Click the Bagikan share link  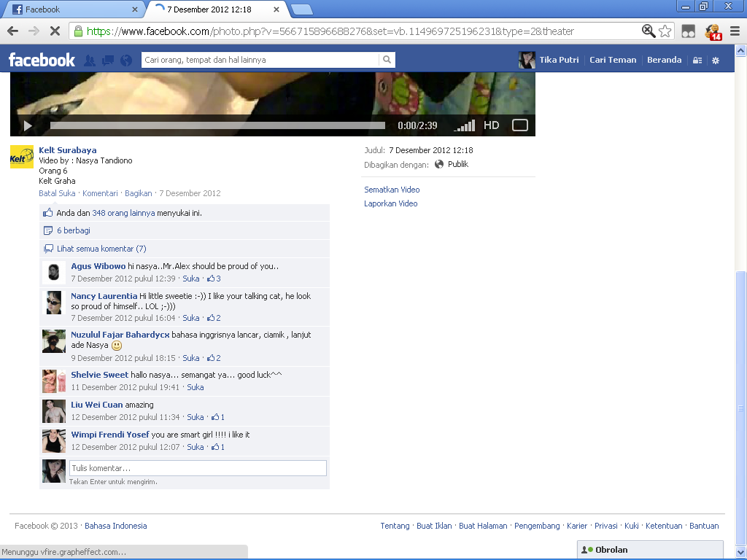click(x=138, y=193)
